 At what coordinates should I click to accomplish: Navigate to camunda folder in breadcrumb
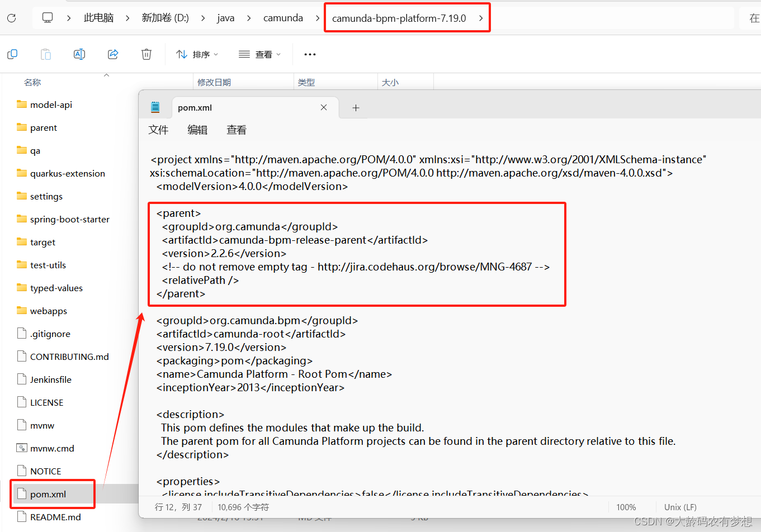coord(283,18)
